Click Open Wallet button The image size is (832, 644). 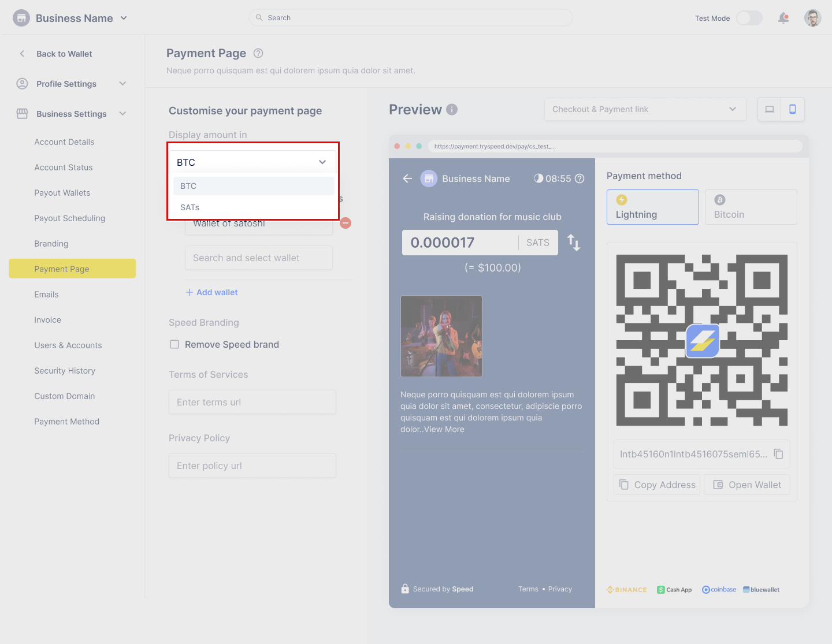click(747, 485)
